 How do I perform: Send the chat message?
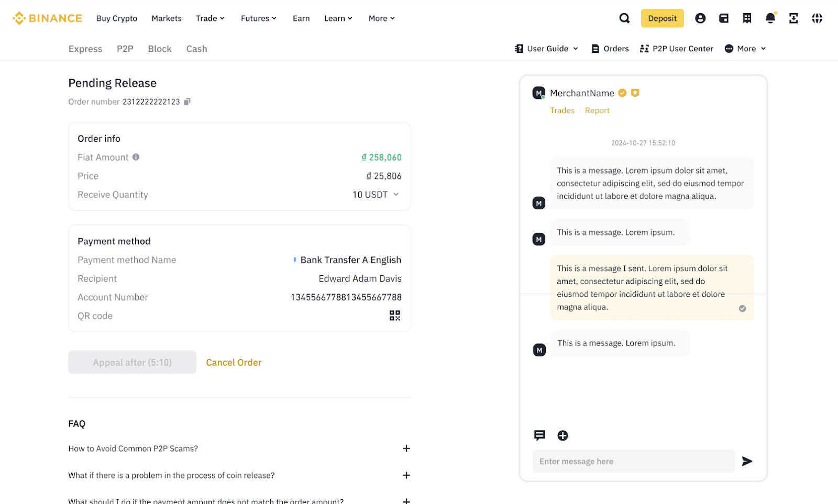click(747, 461)
